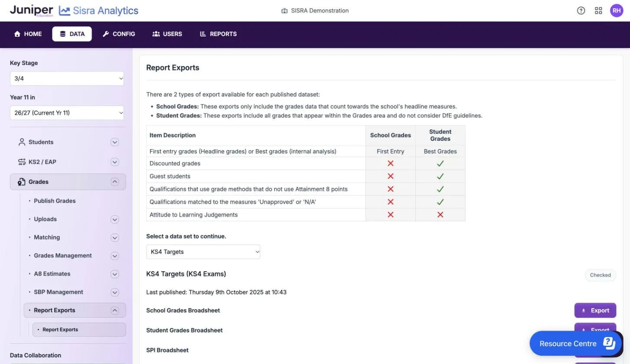Collapse the Grades section chevron
Viewport: 630px width, 364px height.
click(114, 182)
